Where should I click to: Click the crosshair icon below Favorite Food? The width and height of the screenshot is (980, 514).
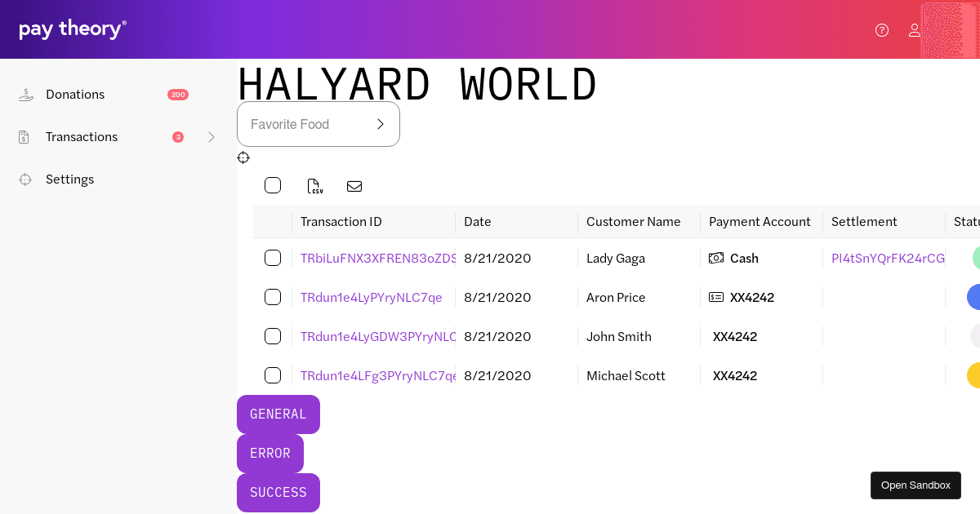click(243, 157)
